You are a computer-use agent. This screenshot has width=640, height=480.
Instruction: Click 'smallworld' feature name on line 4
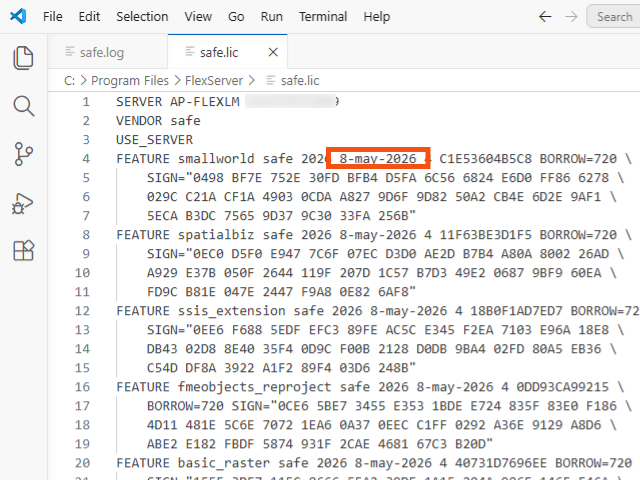pos(216,159)
